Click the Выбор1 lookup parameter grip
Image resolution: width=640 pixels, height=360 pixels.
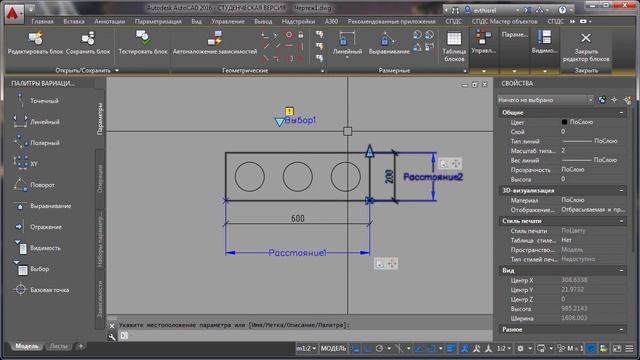coord(280,122)
